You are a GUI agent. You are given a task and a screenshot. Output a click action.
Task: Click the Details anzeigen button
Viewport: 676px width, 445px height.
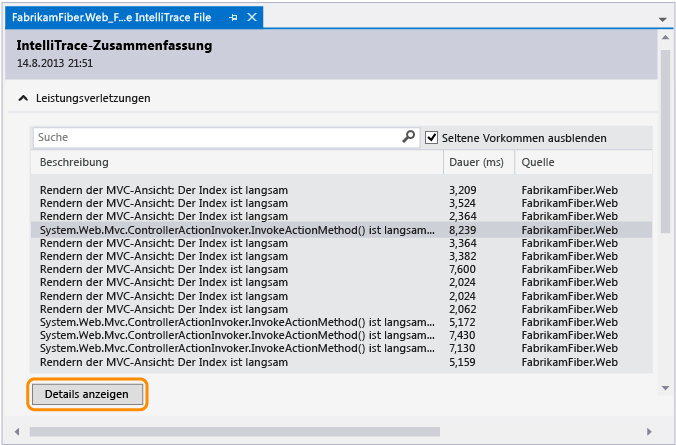88,394
